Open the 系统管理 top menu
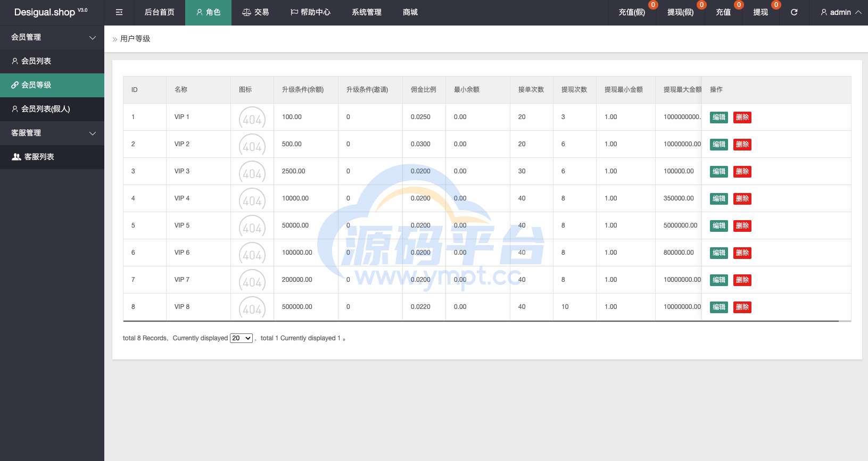 coord(367,12)
